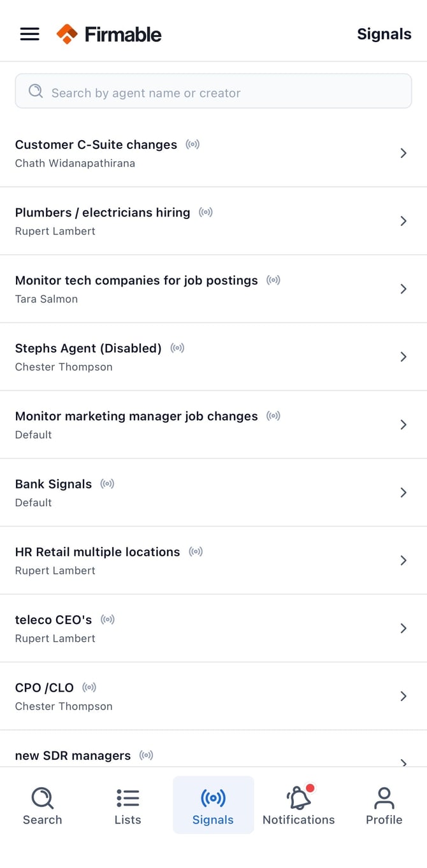The image size is (427, 868).
Task: Click signal icon beside Stephs Agent (Disabled)
Action: [x=177, y=348]
